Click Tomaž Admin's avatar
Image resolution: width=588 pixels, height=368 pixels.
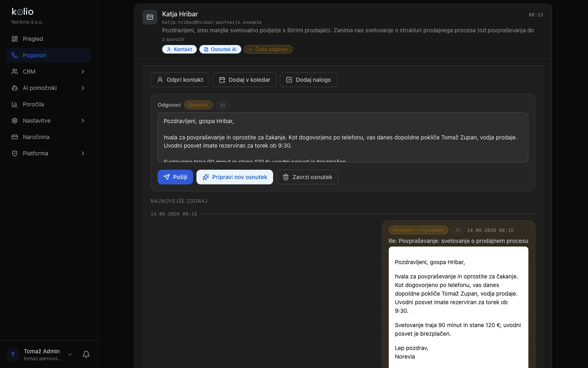[13, 355]
